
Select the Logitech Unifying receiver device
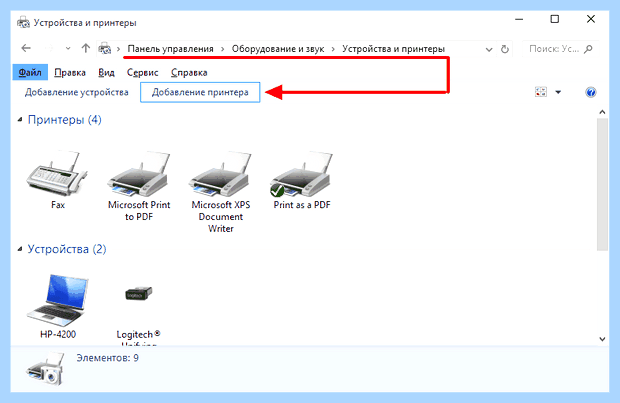(x=138, y=293)
